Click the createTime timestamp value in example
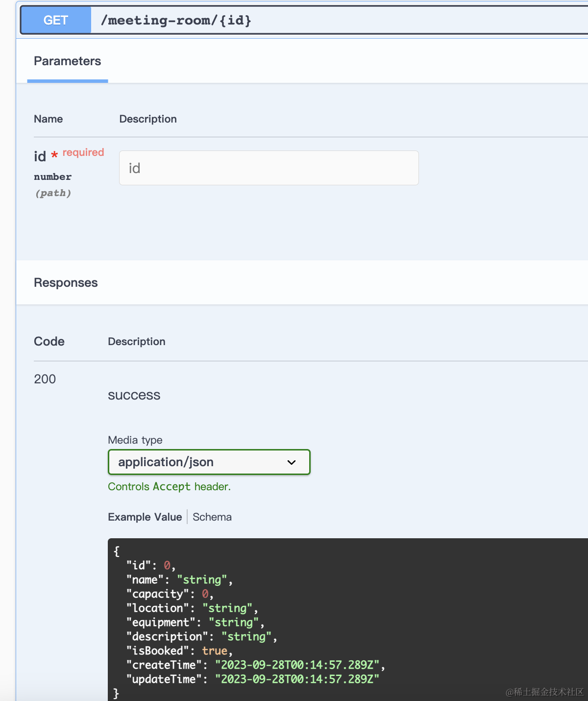This screenshot has height=701, width=588. [297, 665]
